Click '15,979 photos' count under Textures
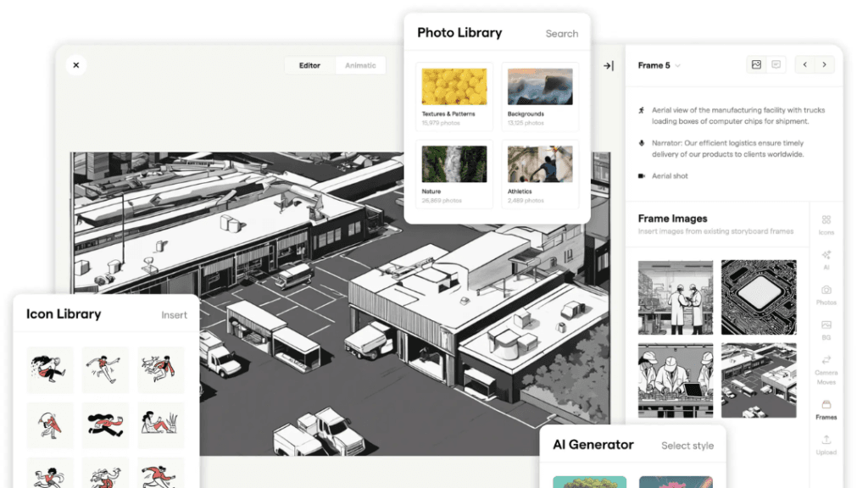Screen dimensions: 868x488 pos(441,123)
